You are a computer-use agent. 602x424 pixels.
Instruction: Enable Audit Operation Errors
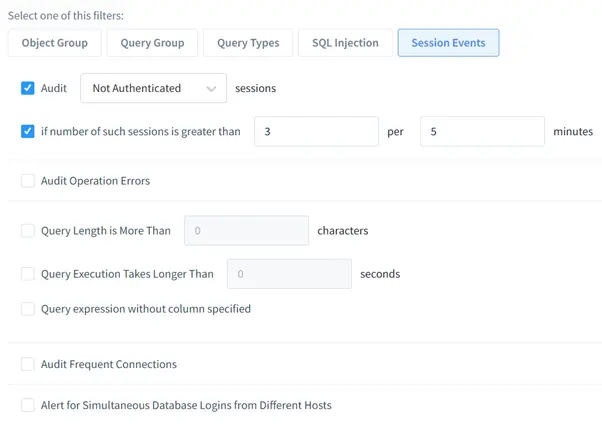point(28,181)
